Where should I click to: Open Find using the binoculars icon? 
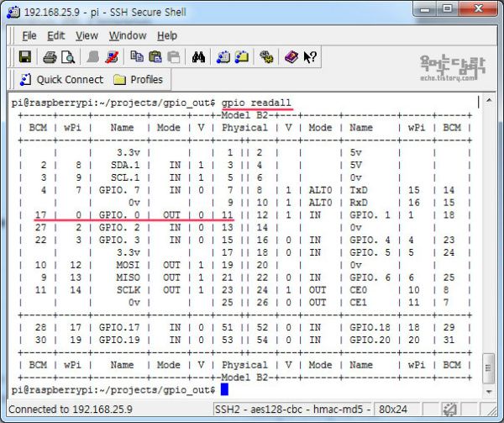[198, 57]
